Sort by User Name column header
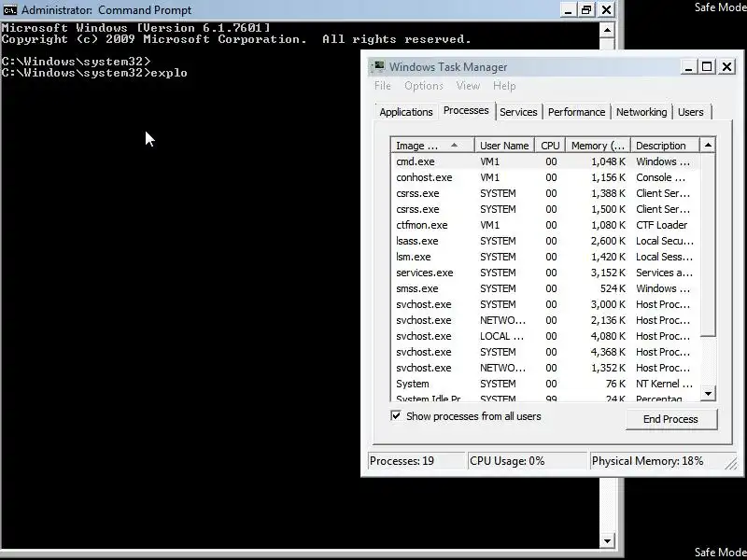 point(504,146)
